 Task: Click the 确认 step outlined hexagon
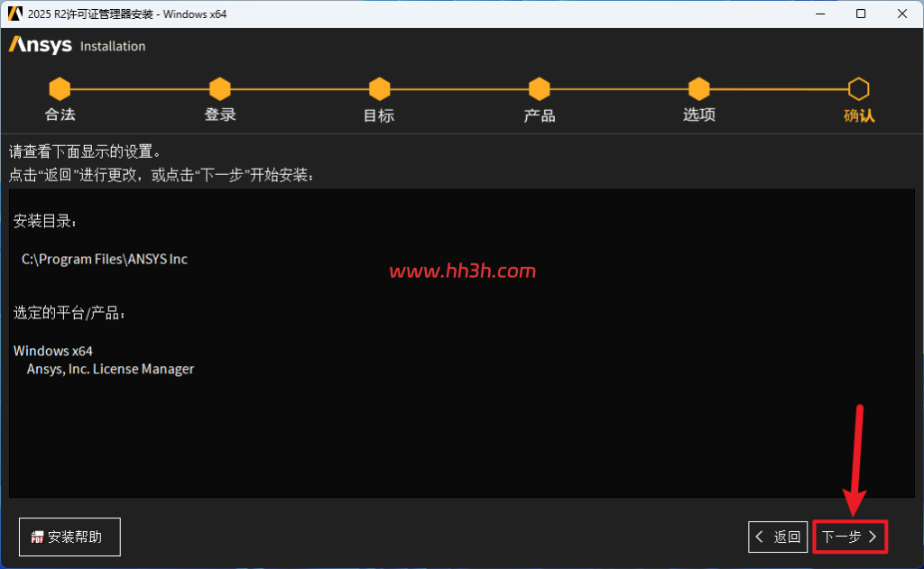coord(859,89)
